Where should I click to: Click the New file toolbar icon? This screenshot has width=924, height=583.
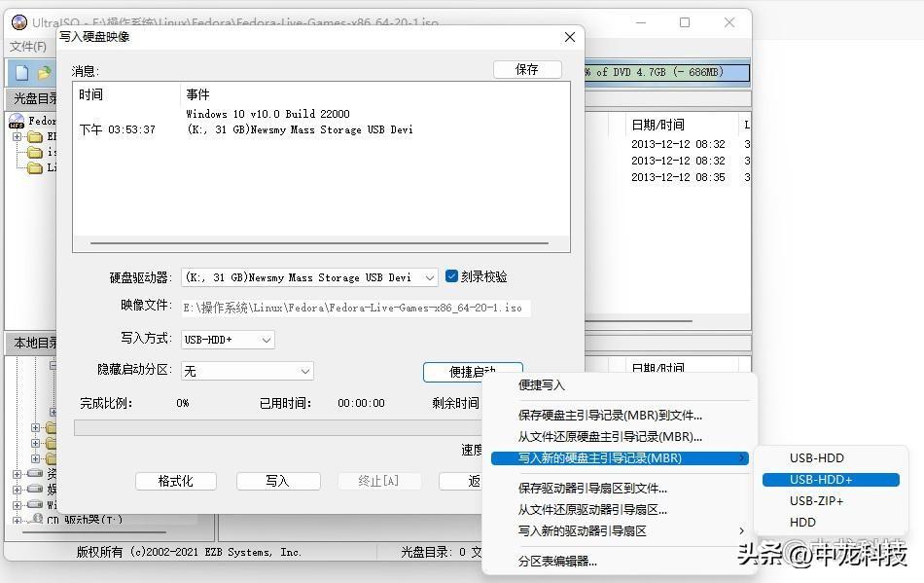[21, 72]
